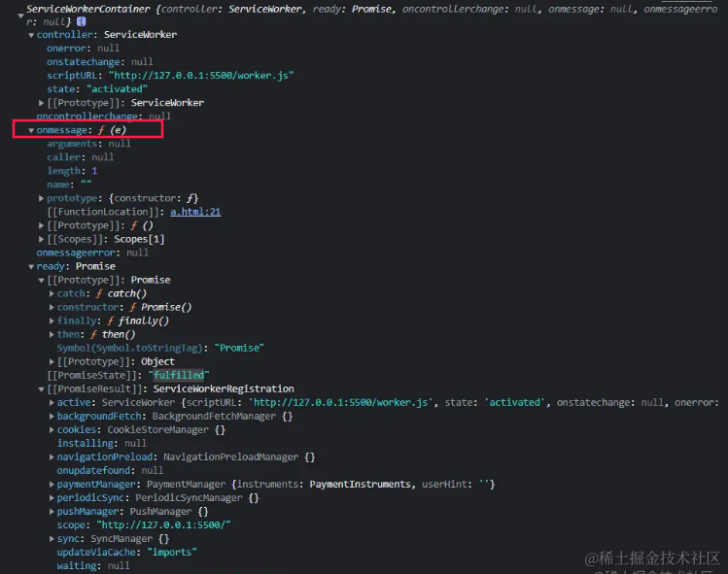Click the waiting: null row
728x574 pixels.
93,565
